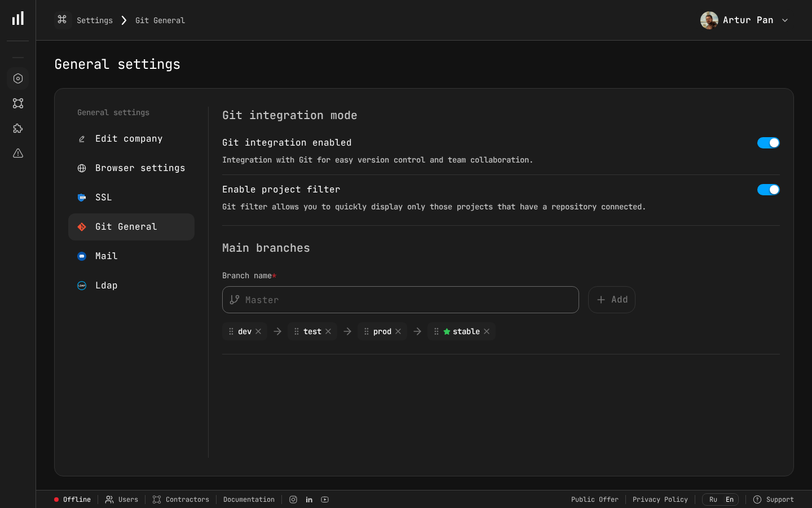Open the Artur Pan profile dropdown
The width and height of the screenshot is (812, 508).
coord(744,20)
